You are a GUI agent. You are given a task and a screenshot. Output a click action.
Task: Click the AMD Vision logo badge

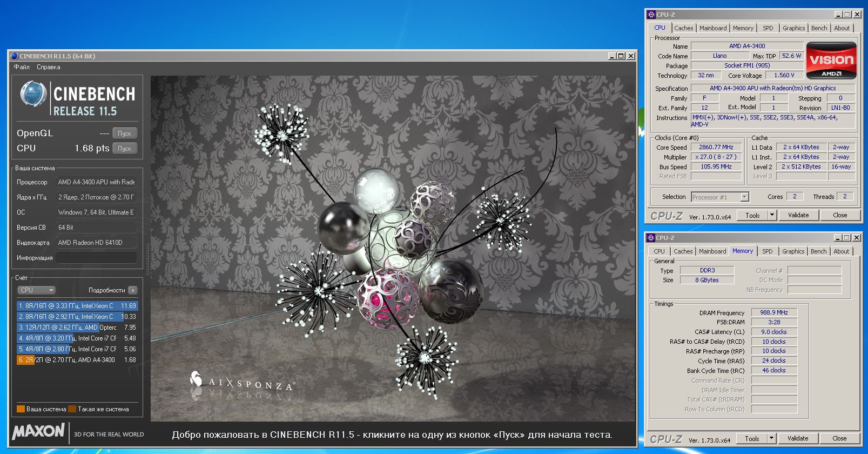(x=831, y=61)
